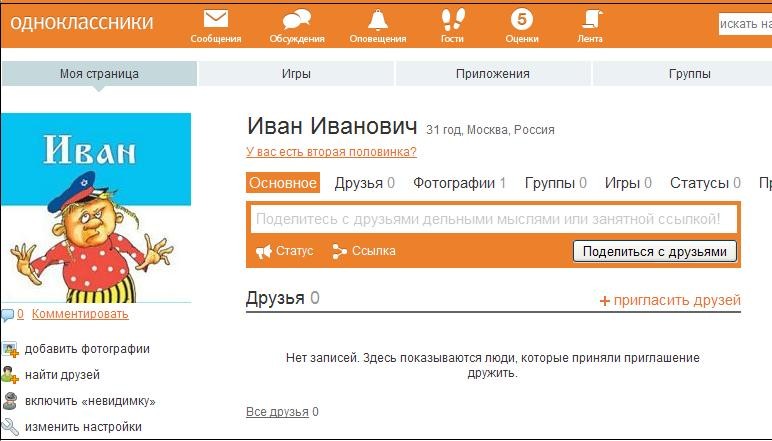Open the Лента scroll icon
Image resolution: width=772 pixels, height=441 pixels.
click(590, 20)
